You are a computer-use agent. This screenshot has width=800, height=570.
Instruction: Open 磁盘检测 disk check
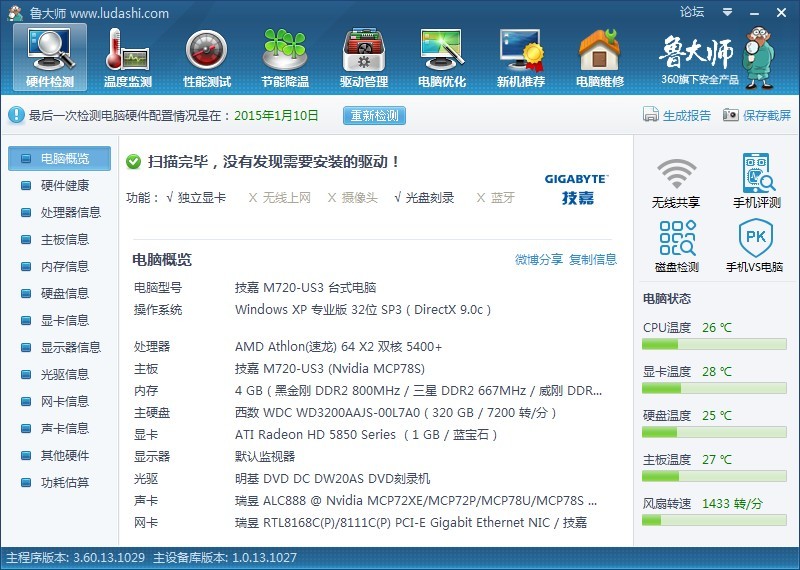677,245
